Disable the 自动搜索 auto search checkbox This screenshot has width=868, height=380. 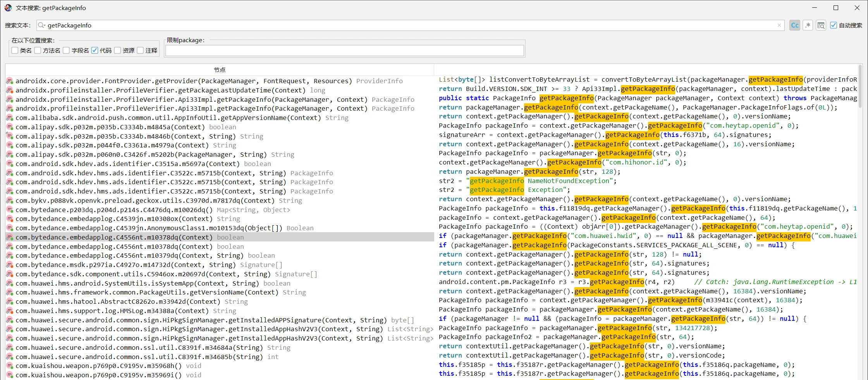[834, 25]
